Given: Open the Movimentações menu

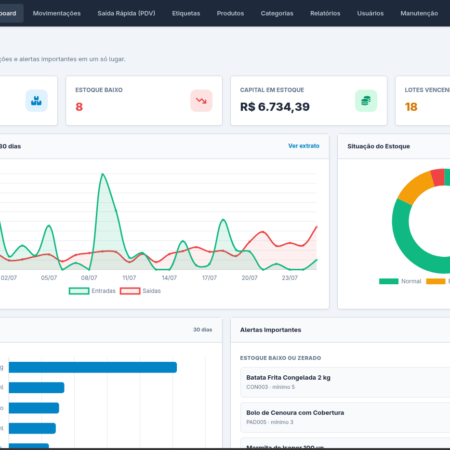Looking at the screenshot, I should (57, 13).
